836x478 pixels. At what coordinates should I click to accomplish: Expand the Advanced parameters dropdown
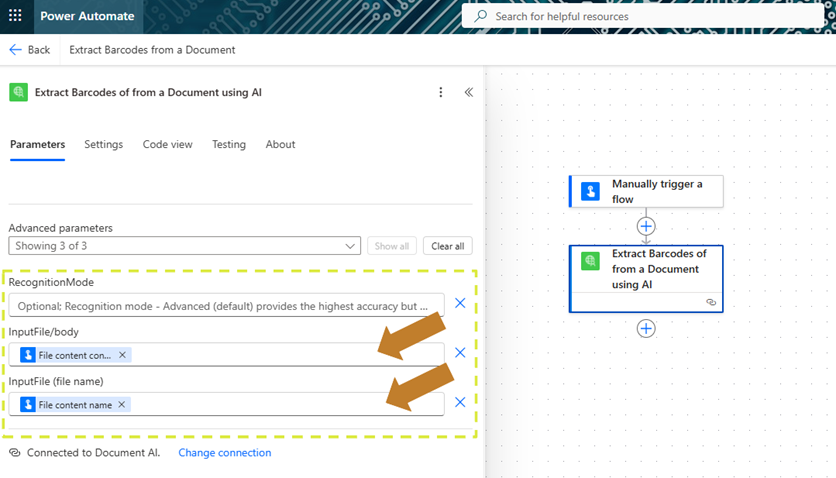click(x=184, y=246)
